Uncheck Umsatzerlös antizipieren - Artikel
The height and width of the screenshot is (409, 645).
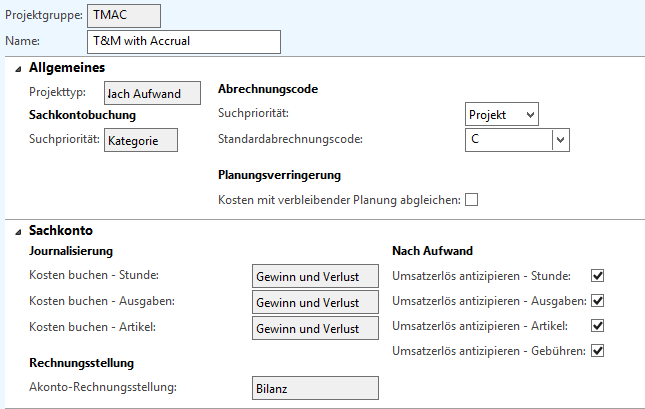(598, 325)
